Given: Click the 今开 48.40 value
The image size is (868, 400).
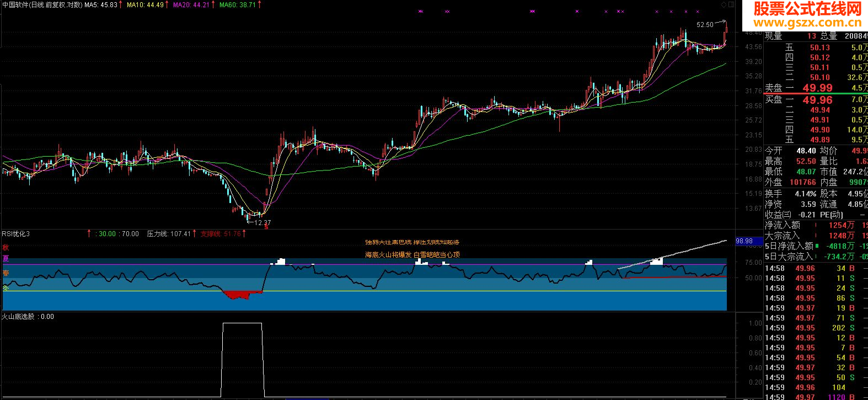Looking at the screenshot, I should (806, 151).
